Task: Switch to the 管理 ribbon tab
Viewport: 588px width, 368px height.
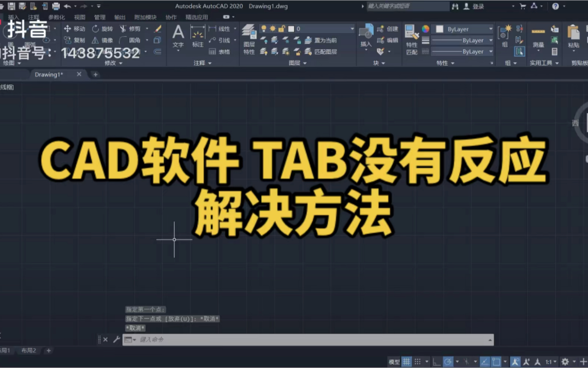Action: pyautogui.click(x=100, y=17)
